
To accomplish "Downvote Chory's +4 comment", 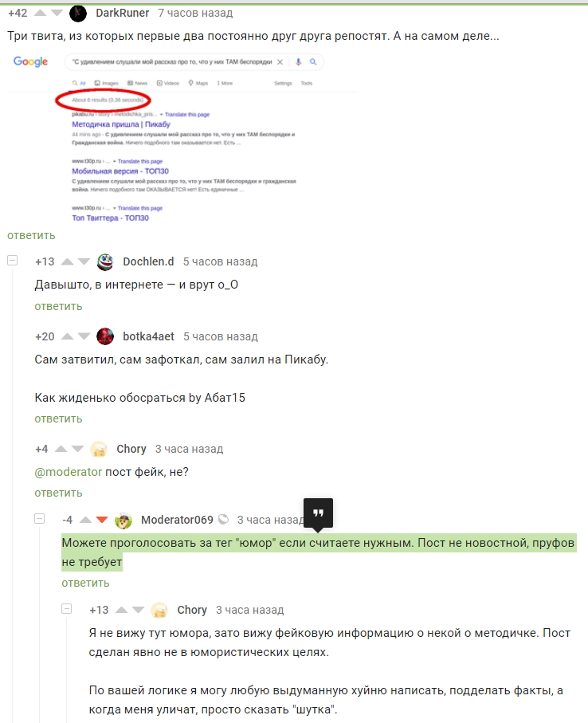I will pos(77,449).
